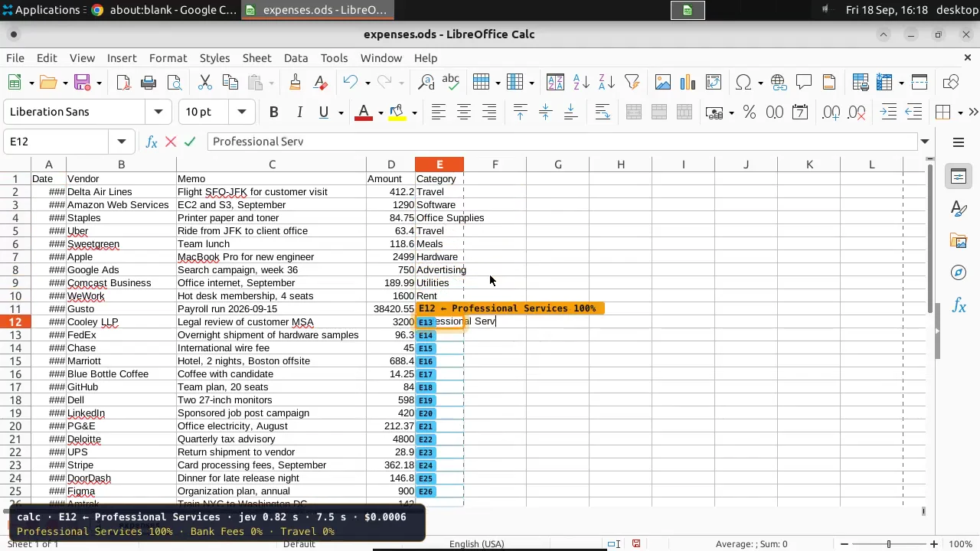Viewport: 980px width, 551px height.
Task: Run Spelling check icon
Action: [x=451, y=83]
